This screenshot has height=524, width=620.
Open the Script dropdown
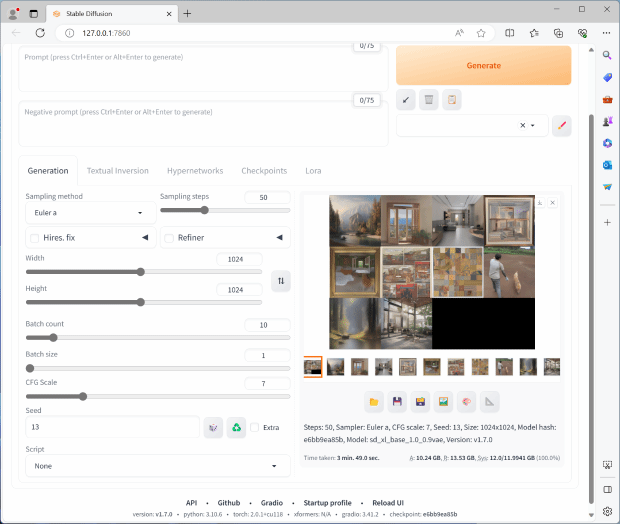tap(158, 466)
